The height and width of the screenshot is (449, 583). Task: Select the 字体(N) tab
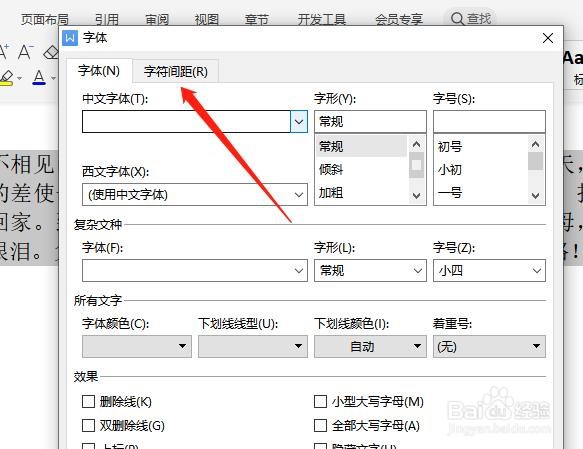(99, 71)
